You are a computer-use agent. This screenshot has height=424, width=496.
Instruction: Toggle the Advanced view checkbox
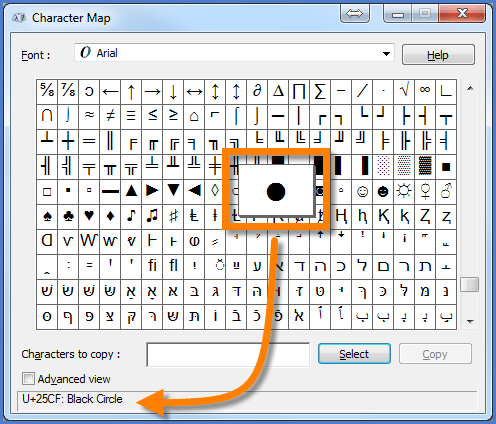[x=28, y=379]
